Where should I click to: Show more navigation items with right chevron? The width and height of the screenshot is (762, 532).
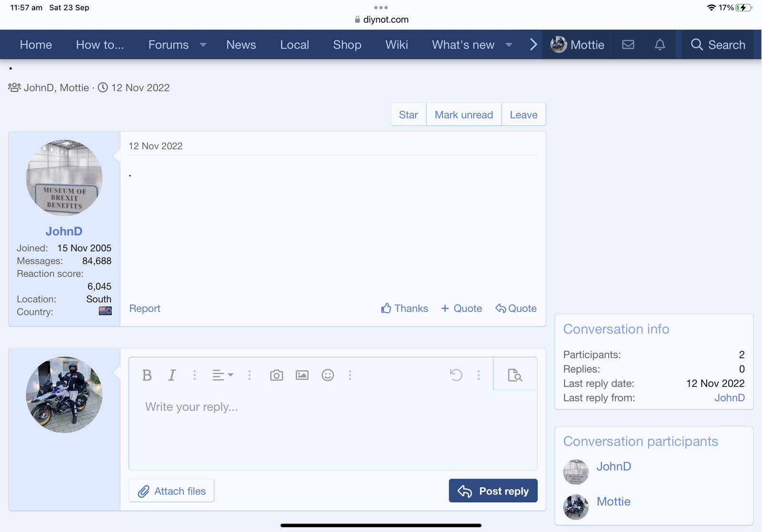[533, 45]
